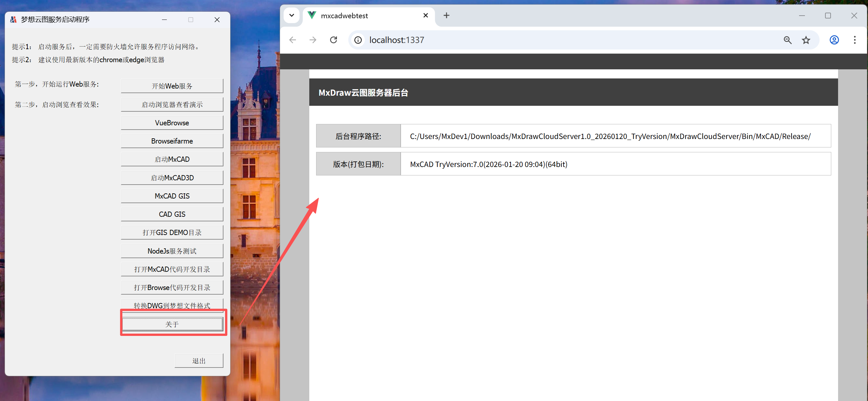The width and height of the screenshot is (868, 401).
Task: Open the Chrome profile icon
Action: 834,40
